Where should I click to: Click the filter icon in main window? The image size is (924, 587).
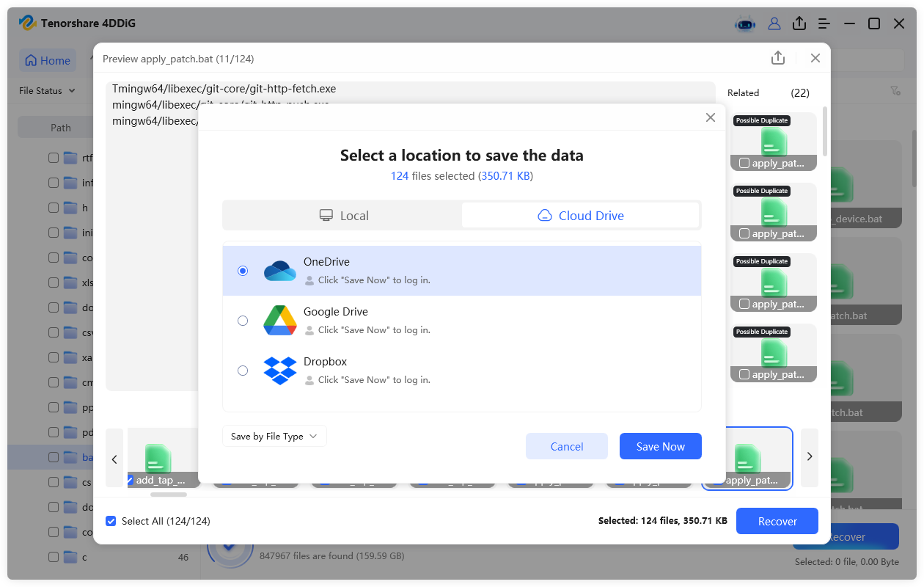coord(895,91)
